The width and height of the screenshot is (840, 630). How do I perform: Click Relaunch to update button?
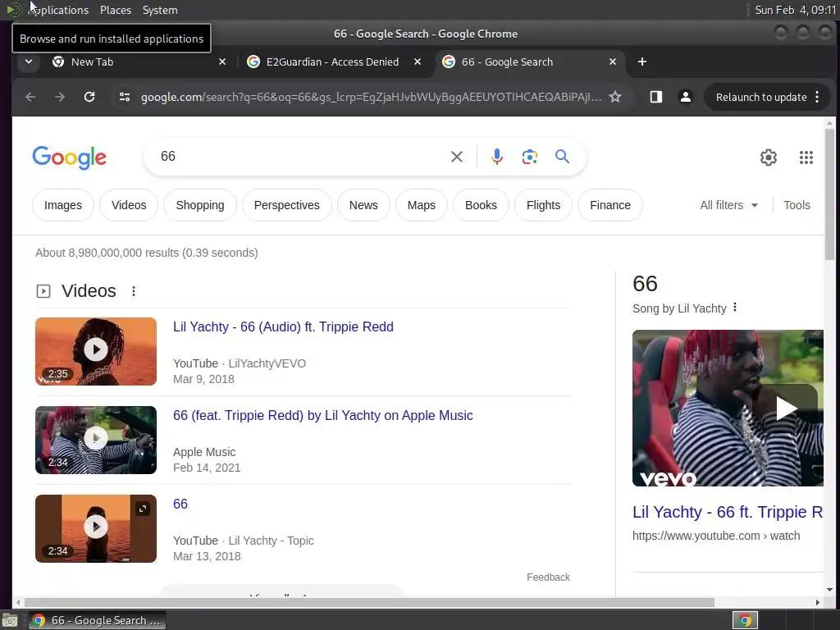(x=760, y=97)
